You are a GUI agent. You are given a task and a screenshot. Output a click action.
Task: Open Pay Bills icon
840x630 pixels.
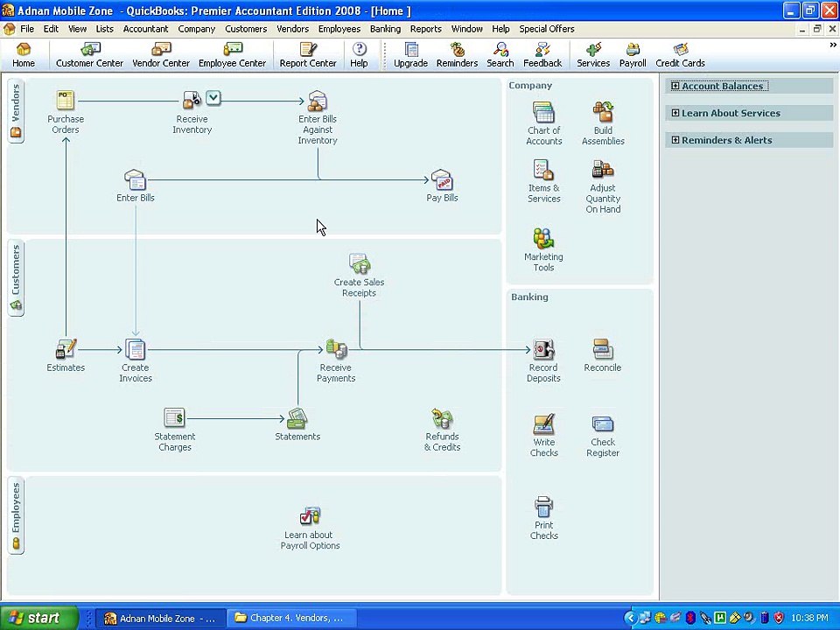pos(442,180)
